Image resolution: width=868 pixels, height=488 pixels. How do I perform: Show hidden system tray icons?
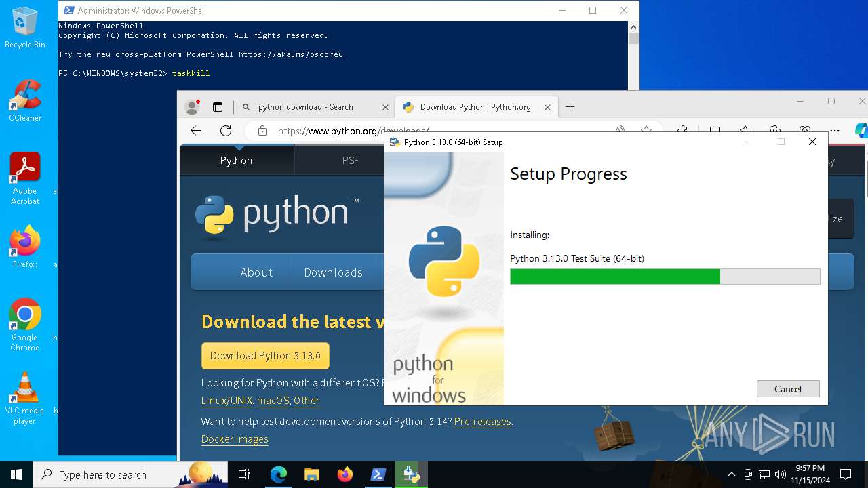[731, 474]
